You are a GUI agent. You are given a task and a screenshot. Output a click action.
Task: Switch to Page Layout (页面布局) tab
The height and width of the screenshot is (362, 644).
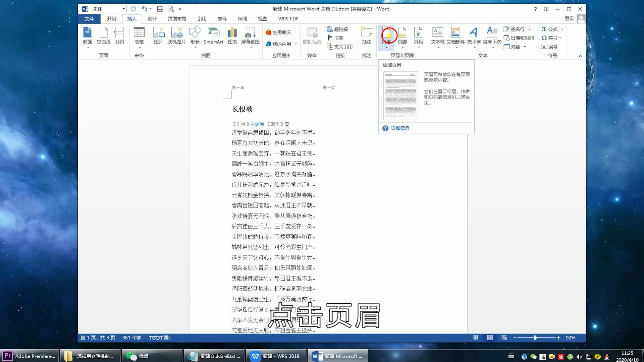(177, 19)
